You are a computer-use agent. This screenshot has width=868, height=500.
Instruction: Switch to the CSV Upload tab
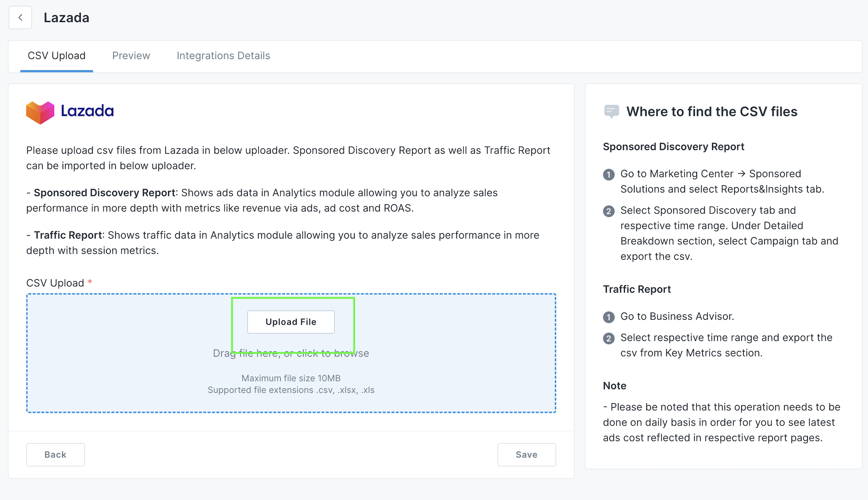[57, 56]
